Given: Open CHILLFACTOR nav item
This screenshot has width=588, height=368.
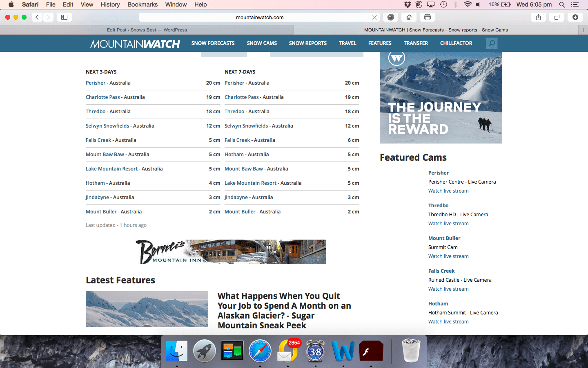Looking at the screenshot, I should (x=456, y=43).
